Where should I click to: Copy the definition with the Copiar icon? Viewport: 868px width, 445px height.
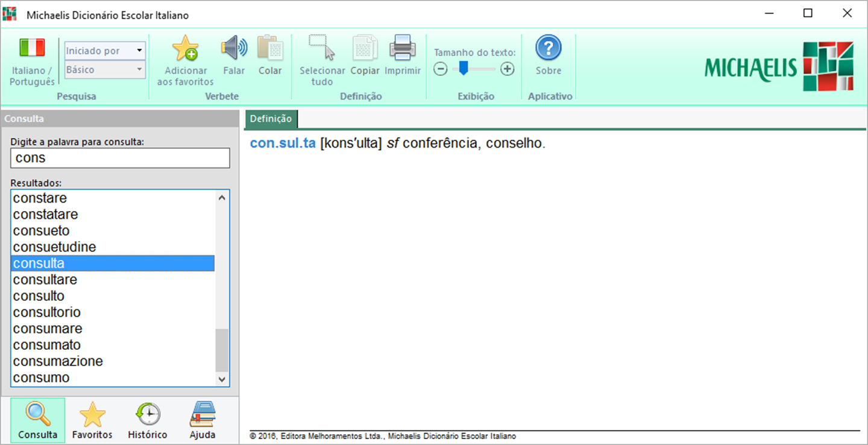tap(365, 55)
